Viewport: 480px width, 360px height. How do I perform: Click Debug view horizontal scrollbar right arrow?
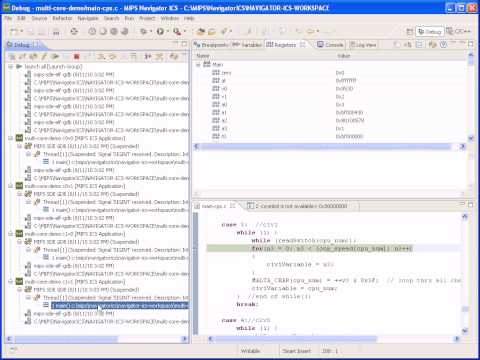pos(184,339)
